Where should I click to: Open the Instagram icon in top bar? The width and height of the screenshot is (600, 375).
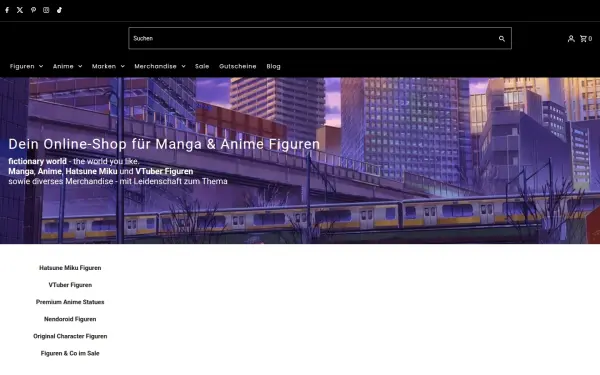pos(46,10)
